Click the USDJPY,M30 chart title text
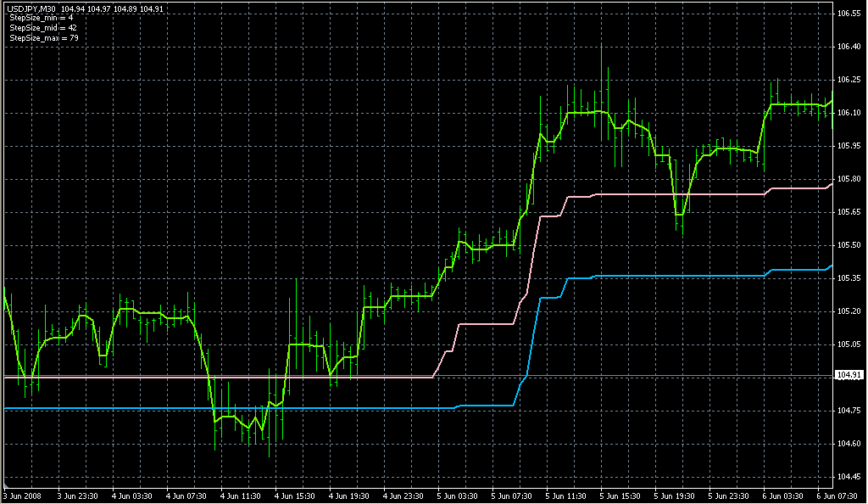Viewport: 868px width, 504px height. coord(34,8)
